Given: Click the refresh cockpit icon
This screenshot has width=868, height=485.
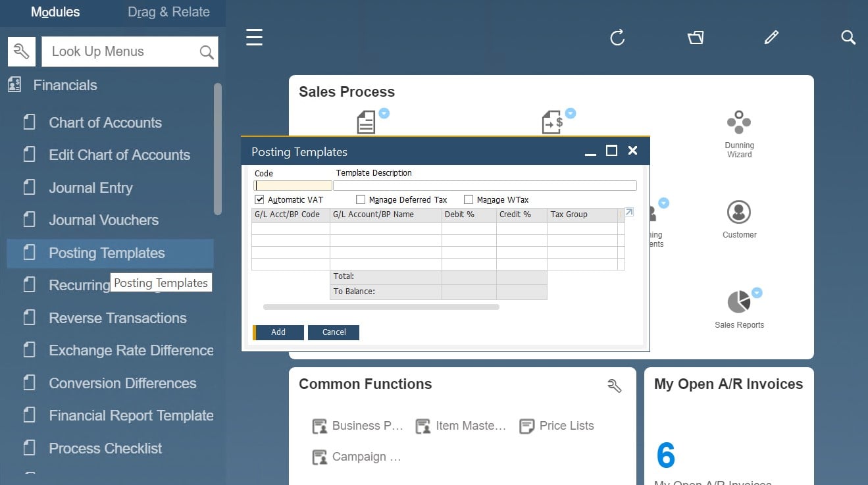Looking at the screenshot, I should pyautogui.click(x=617, y=38).
